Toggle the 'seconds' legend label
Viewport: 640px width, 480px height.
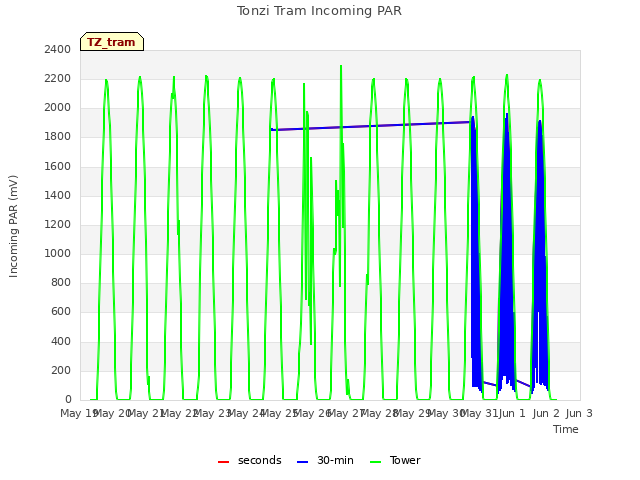pyautogui.click(x=260, y=460)
